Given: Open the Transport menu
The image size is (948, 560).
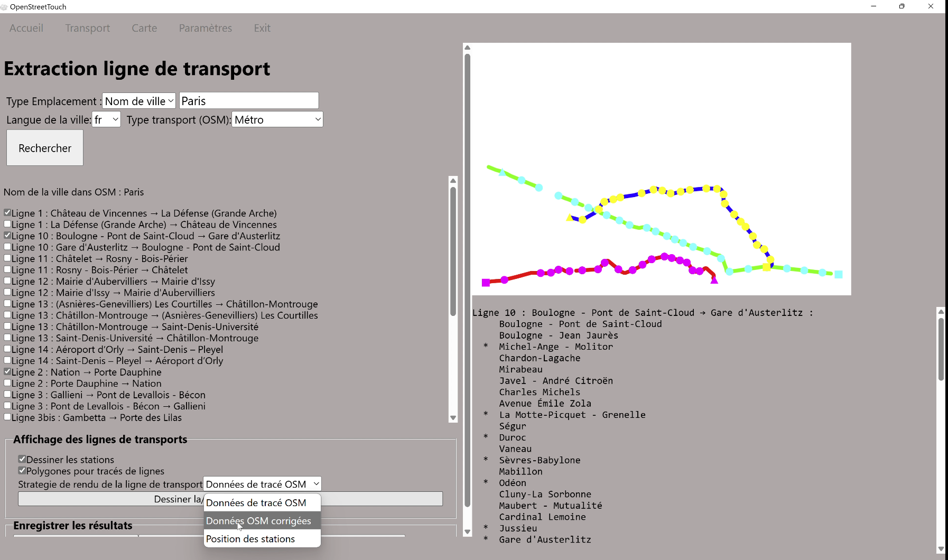Looking at the screenshot, I should click(x=88, y=28).
